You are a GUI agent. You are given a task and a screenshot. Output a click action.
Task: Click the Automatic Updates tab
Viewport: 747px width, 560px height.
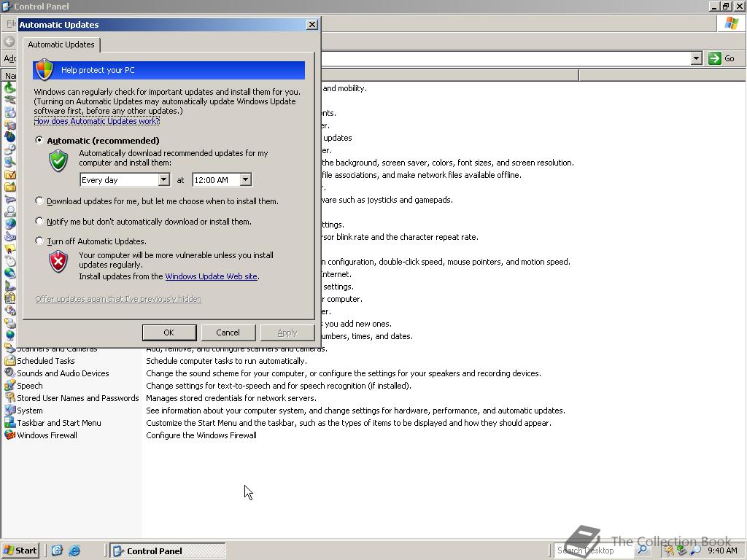(61, 44)
